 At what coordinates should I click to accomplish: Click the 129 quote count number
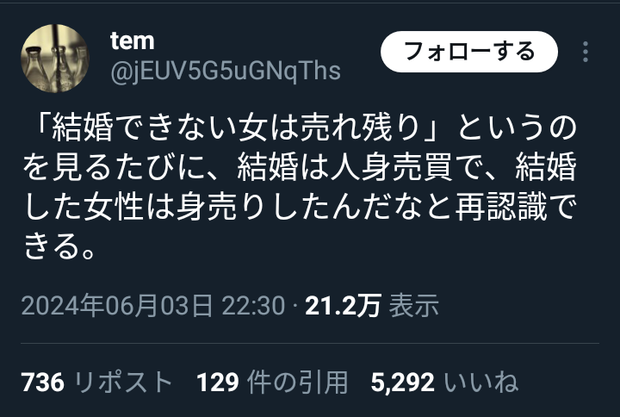point(218,383)
